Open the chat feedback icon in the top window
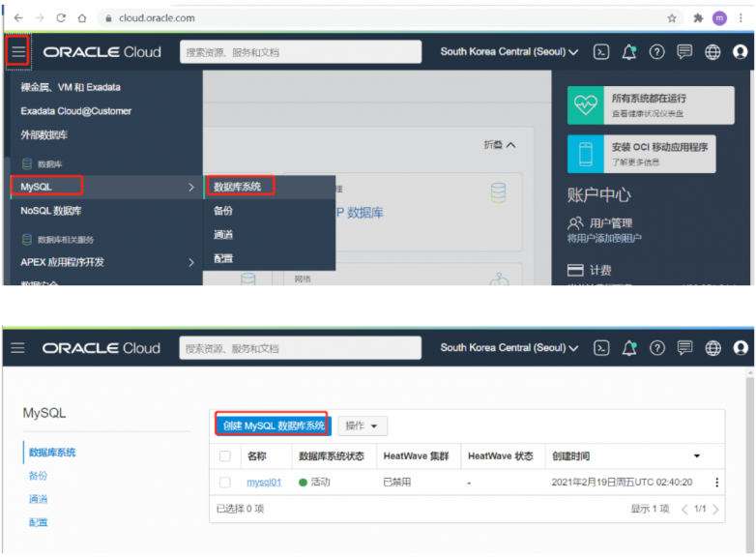Image resolution: width=756 pixels, height=557 pixels. 684,51
